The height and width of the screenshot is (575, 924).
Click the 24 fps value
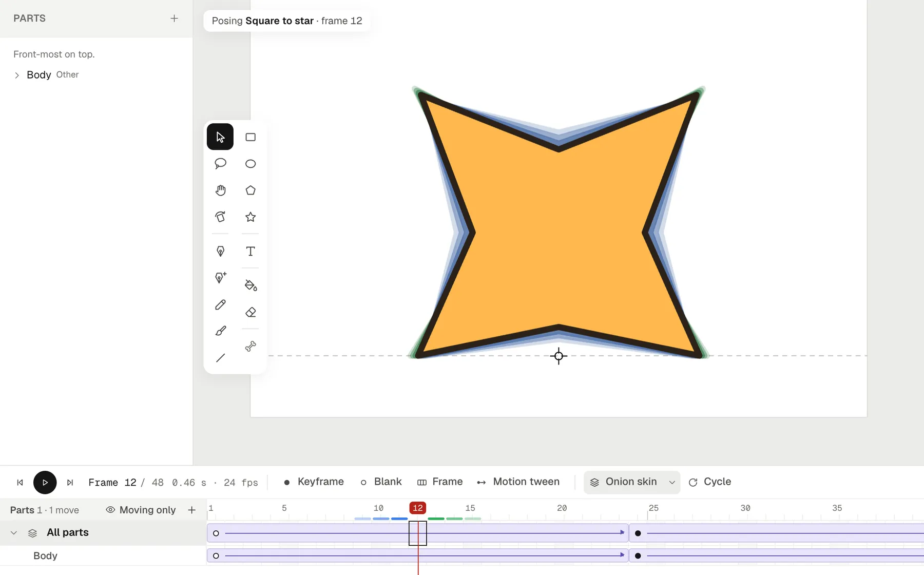(241, 483)
